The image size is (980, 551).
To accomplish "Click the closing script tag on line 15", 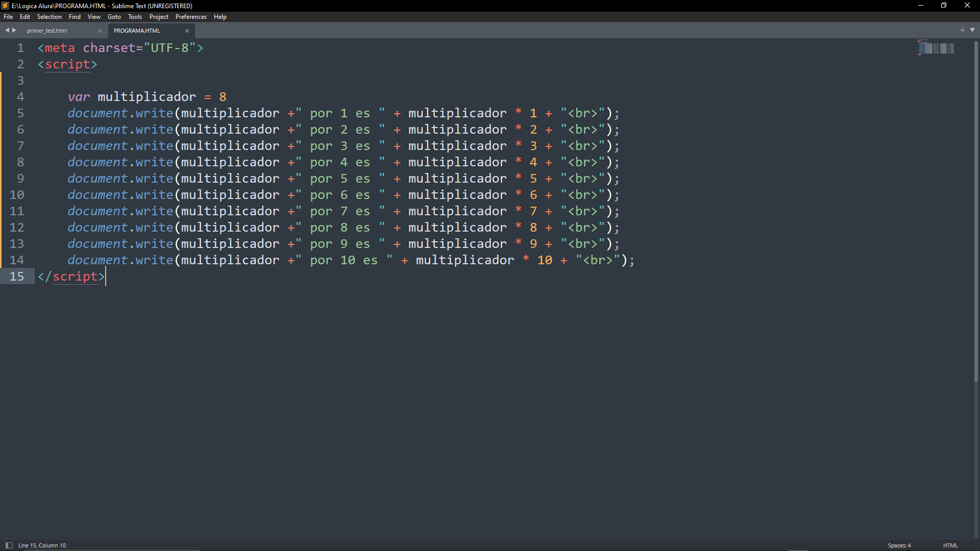I will point(71,277).
